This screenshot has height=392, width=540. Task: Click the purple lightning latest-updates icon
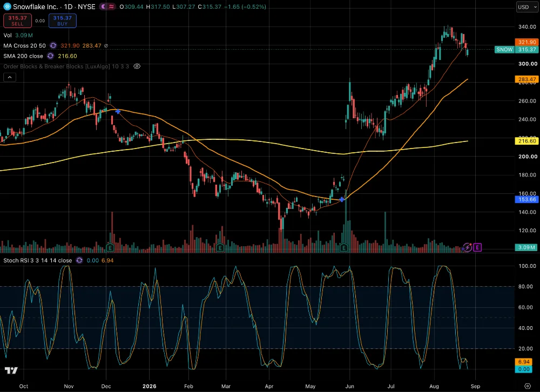pos(467,247)
